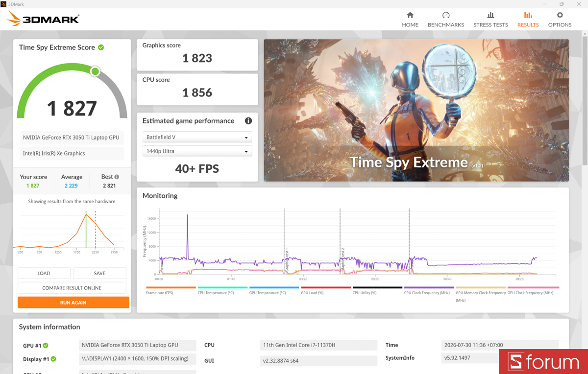Toggle CPU Temperature legend teal swatch
This screenshot has width=588, height=374.
222,288
